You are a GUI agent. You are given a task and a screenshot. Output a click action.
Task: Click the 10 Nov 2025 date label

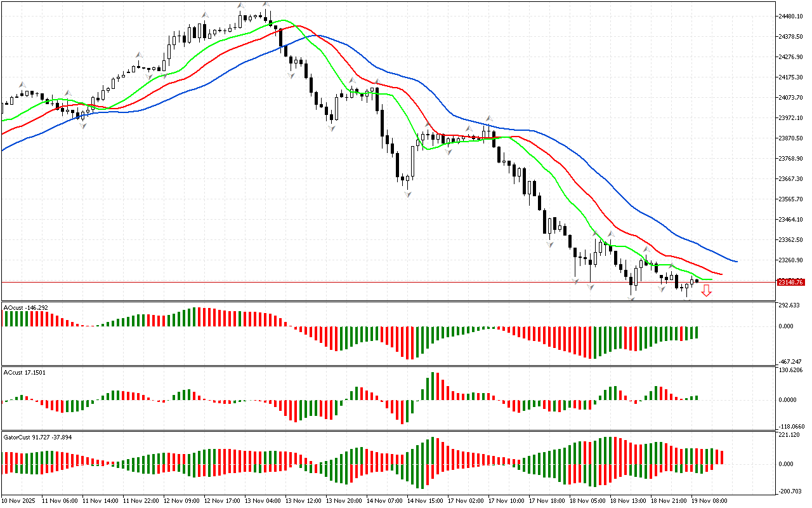pos(19,500)
